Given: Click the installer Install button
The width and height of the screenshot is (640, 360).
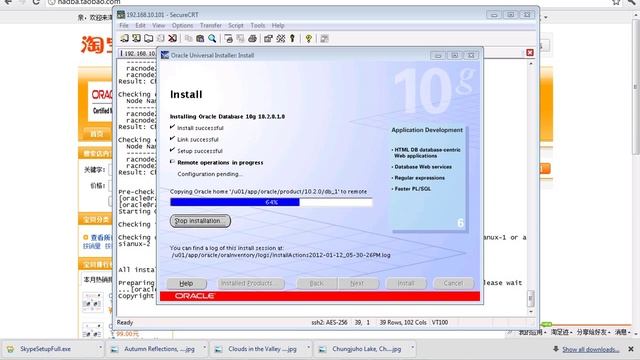Looking at the screenshot, I should pyautogui.click(x=406, y=283).
